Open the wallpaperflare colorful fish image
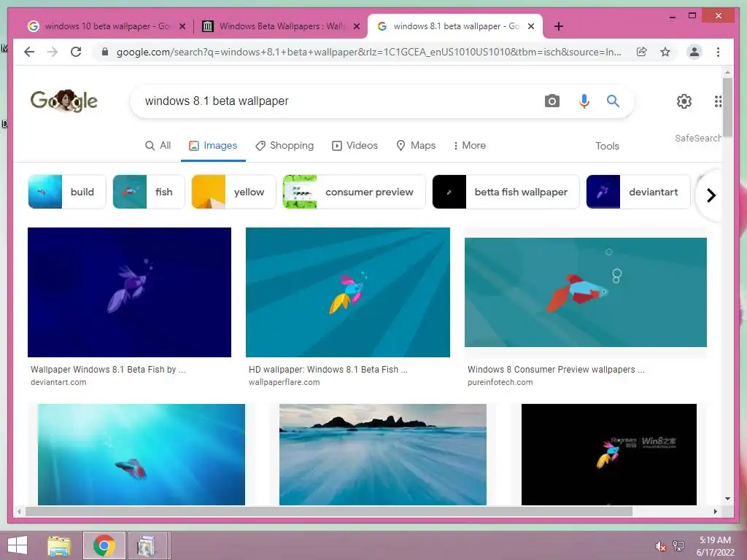This screenshot has height=560, width=747. [348, 292]
